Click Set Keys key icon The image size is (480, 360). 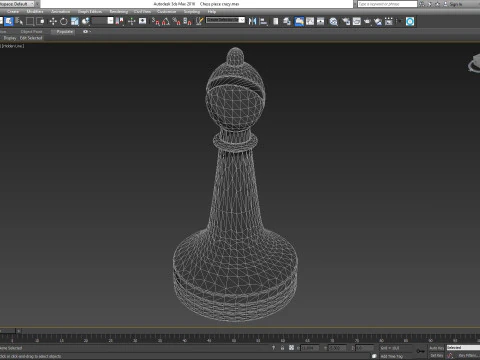click(x=420, y=351)
